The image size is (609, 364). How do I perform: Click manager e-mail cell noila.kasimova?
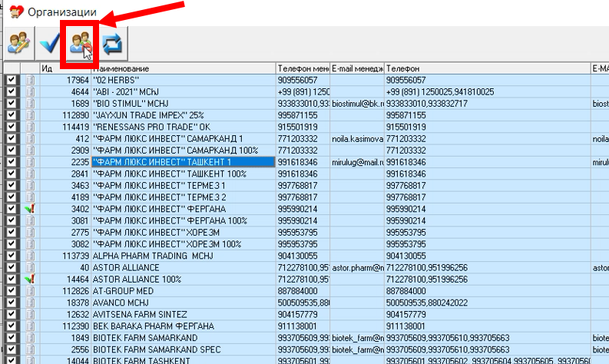point(357,139)
